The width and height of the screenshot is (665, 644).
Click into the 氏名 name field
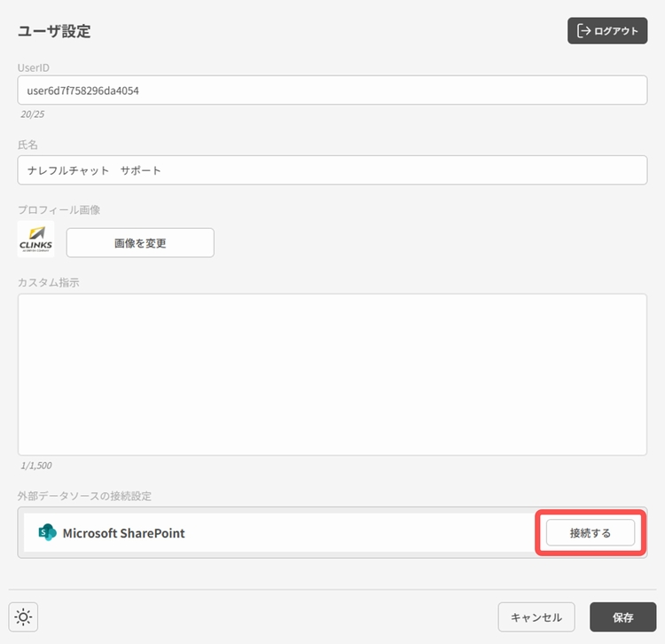332,170
